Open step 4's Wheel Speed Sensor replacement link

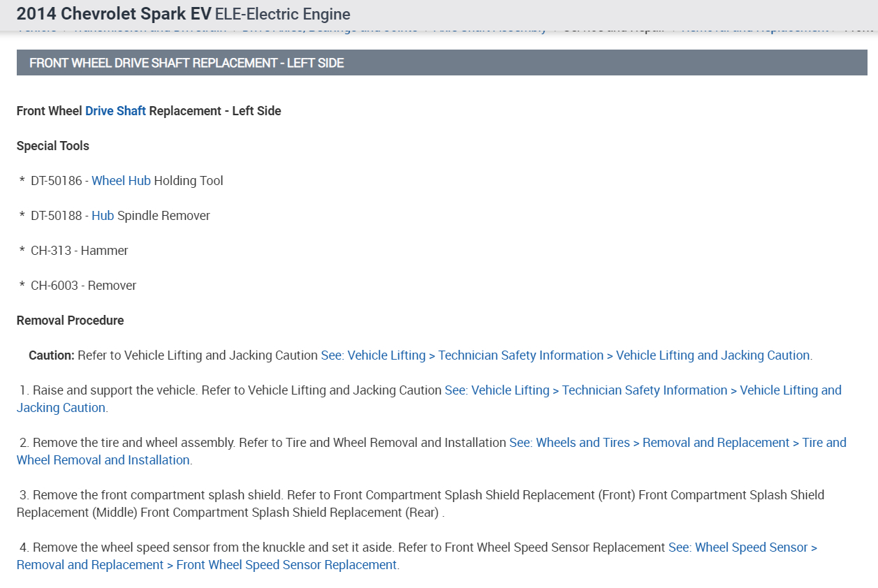(742, 547)
